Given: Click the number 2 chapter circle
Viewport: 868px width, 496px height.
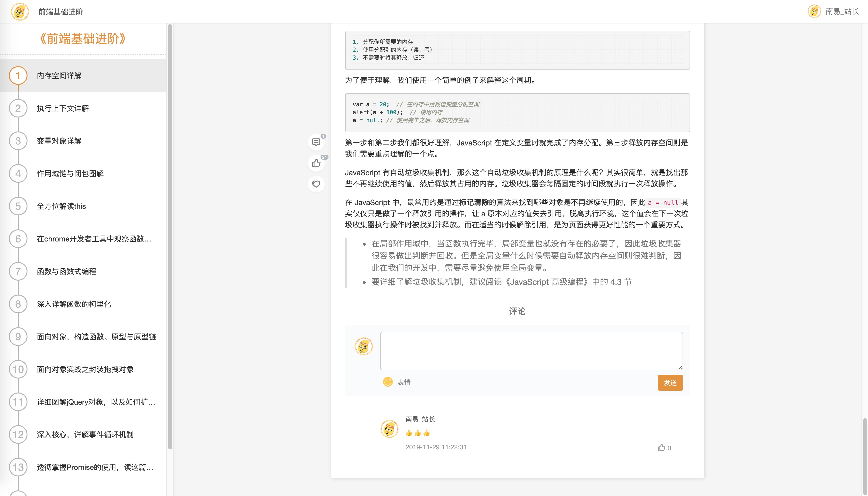Looking at the screenshot, I should coord(18,108).
